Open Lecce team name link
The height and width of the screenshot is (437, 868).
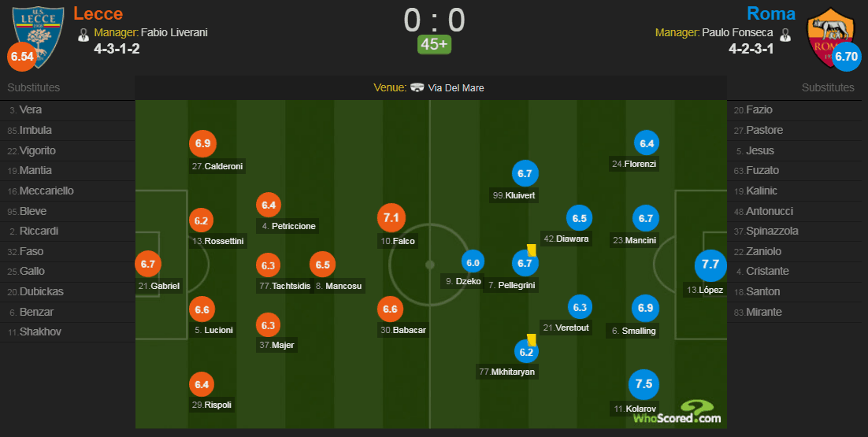98,13
